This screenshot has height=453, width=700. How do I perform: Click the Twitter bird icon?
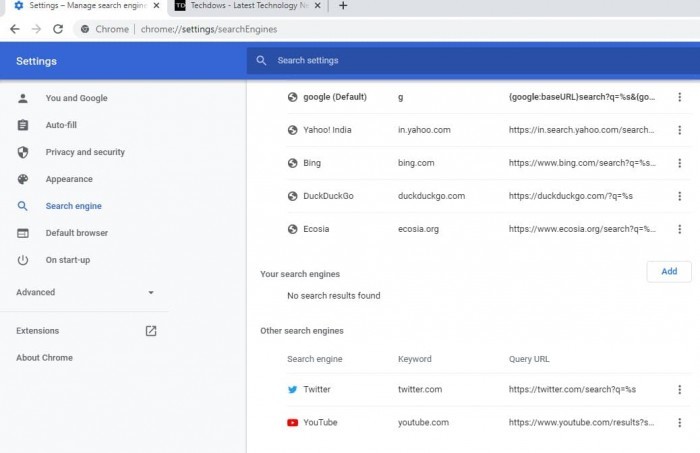(292, 390)
